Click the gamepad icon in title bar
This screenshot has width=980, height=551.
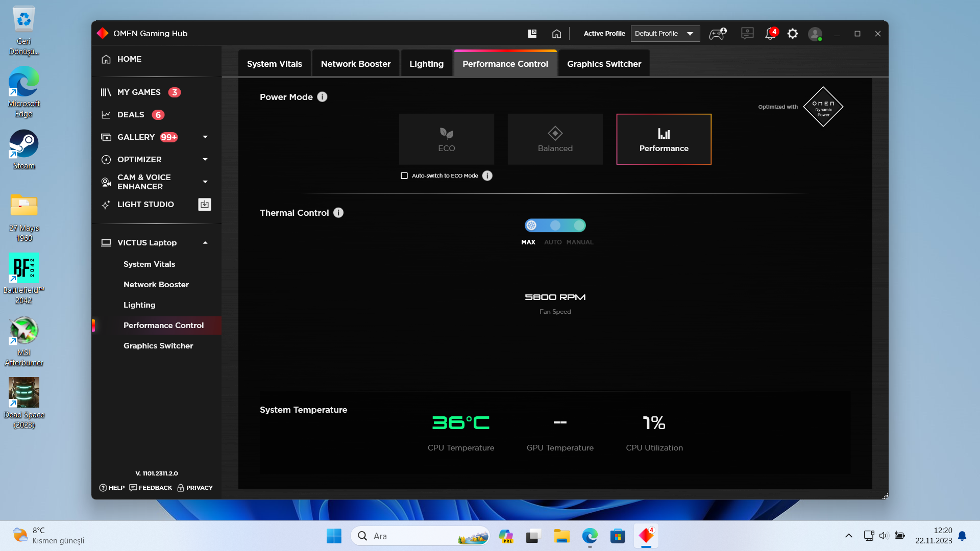(717, 34)
